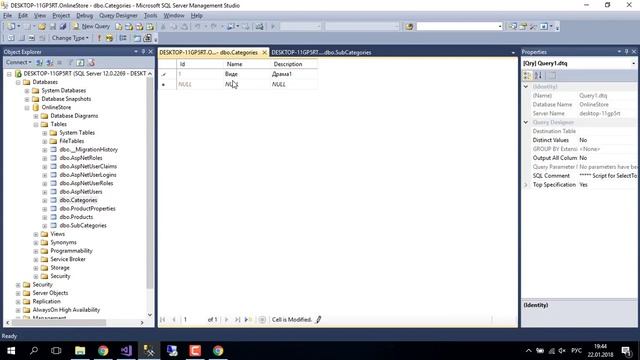Click the Find in Files icon by search box
The width and height of the screenshot is (640, 360).
click(409, 27)
